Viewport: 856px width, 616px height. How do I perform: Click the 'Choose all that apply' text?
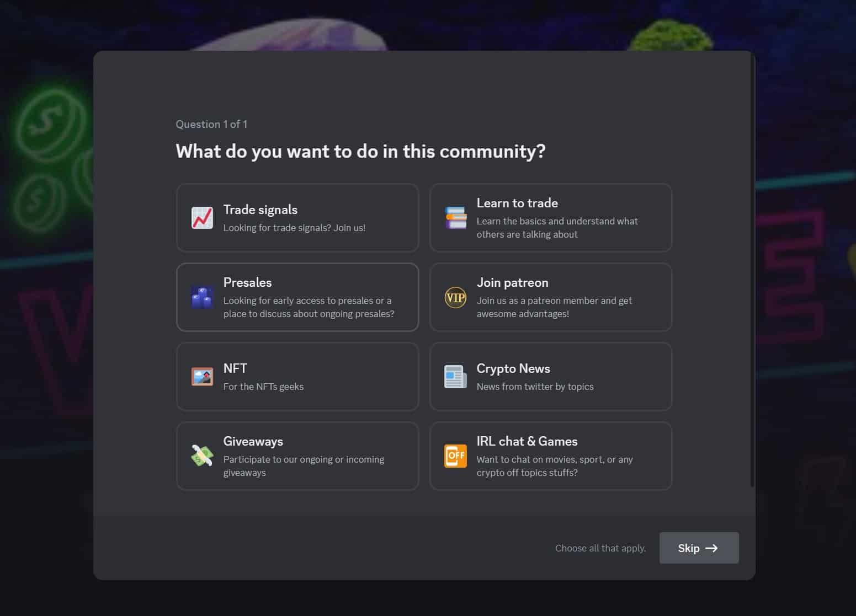click(x=600, y=548)
